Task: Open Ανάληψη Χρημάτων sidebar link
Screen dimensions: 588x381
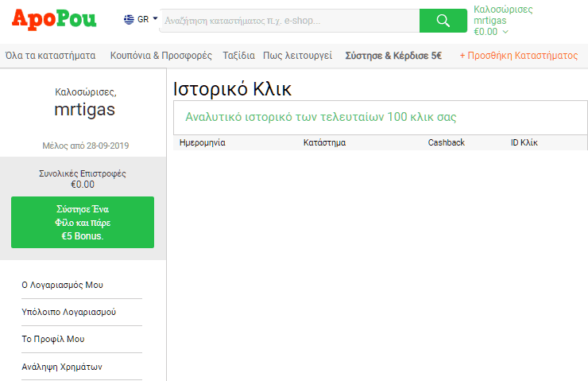Action: pos(61,367)
